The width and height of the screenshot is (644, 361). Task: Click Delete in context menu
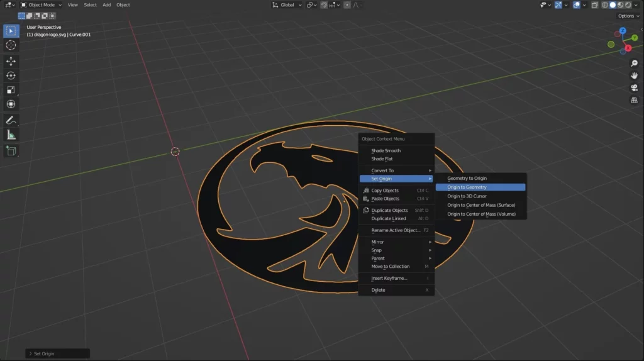pyautogui.click(x=396, y=290)
